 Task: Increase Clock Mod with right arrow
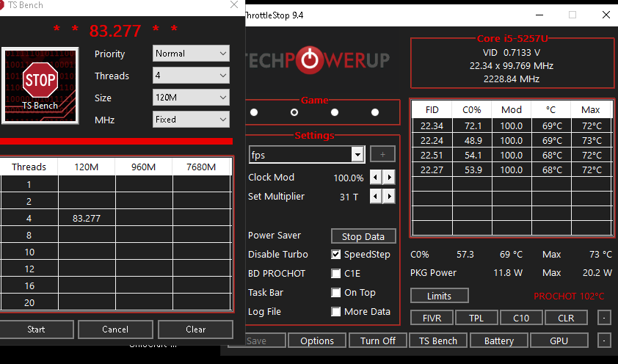389,178
